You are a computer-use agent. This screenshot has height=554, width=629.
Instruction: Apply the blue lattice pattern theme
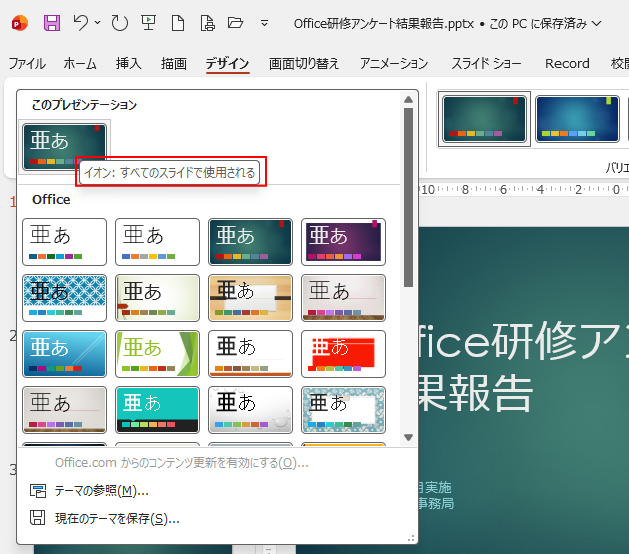[64, 298]
